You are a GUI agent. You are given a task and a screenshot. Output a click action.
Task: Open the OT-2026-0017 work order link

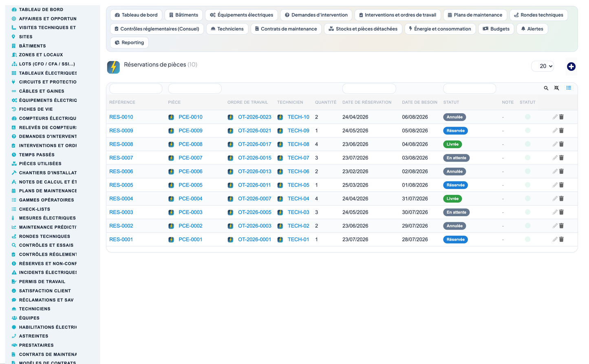click(x=254, y=144)
